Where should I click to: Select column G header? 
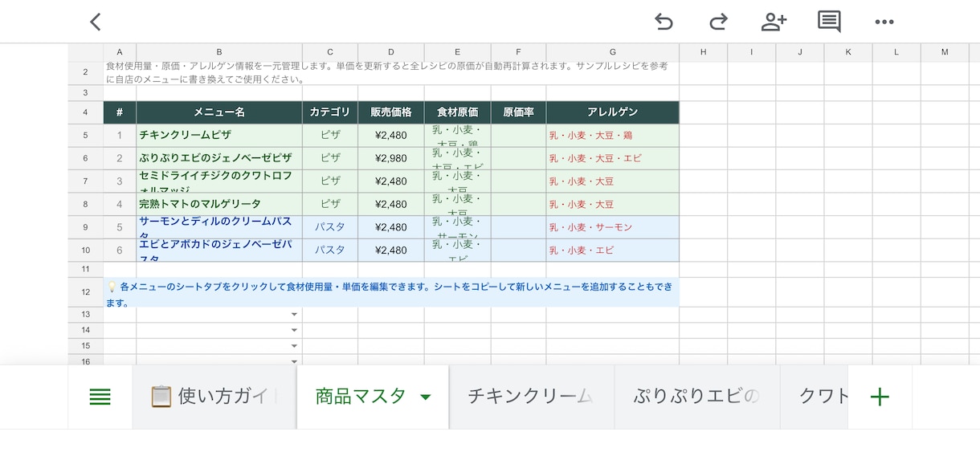coord(613,52)
